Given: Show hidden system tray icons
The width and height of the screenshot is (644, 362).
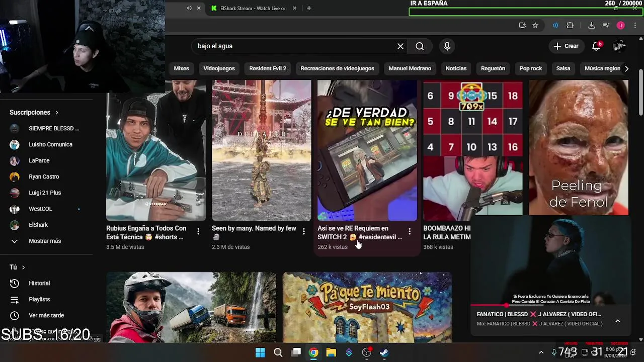Looking at the screenshot, I should 541,352.
